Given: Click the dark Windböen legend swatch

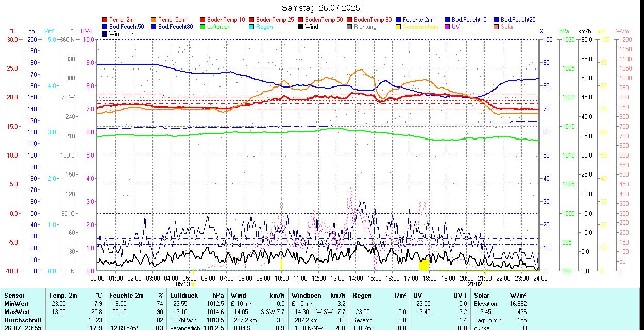Looking at the screenshot, I should coord(105,34).
